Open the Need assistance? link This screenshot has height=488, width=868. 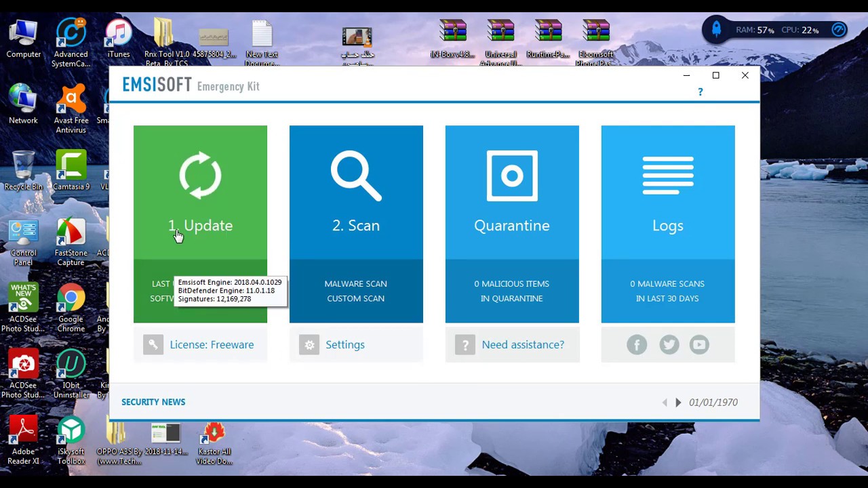(523, 345)
